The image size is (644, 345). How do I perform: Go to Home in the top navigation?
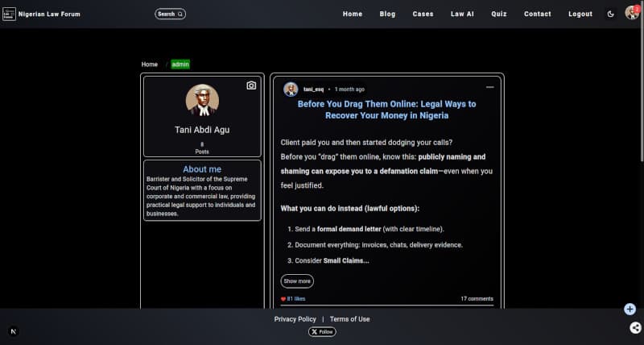pos(353,14)
